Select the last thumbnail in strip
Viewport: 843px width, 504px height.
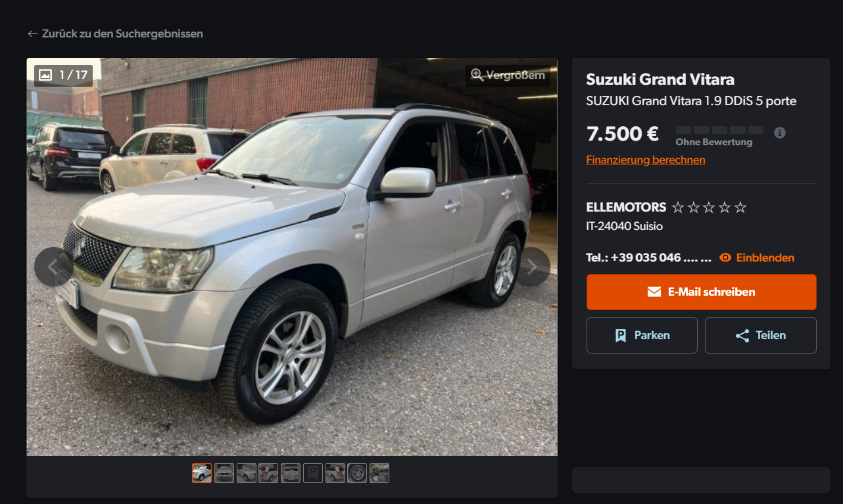pyautogui.click(x=379, y=473)
